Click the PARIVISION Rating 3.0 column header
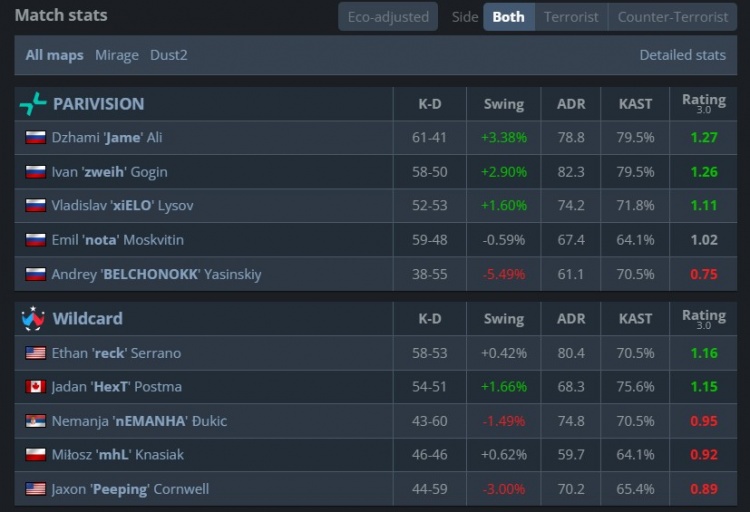750x512 pixels. (x=703, y=103)
